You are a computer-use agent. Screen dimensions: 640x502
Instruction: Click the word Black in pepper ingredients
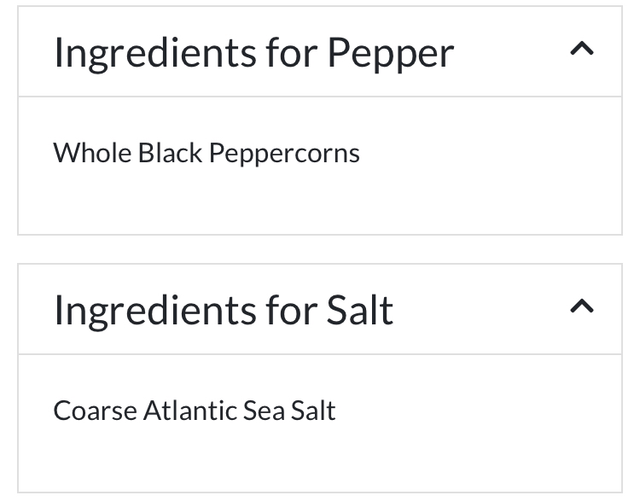(x=168, y=153)
